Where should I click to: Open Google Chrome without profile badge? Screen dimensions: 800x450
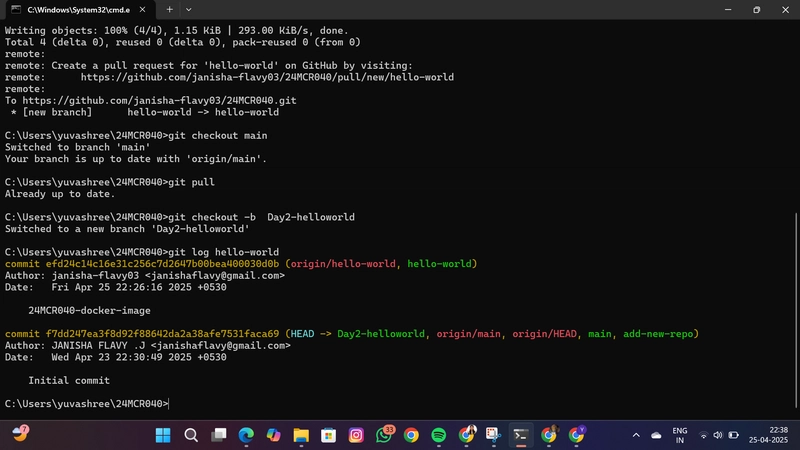(411, 435)
